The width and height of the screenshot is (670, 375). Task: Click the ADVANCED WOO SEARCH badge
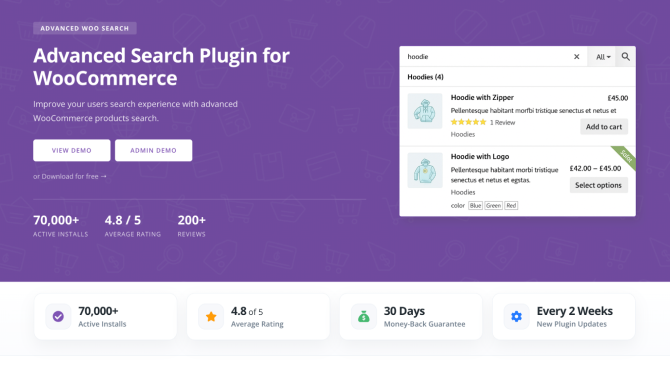click(85, 28)
